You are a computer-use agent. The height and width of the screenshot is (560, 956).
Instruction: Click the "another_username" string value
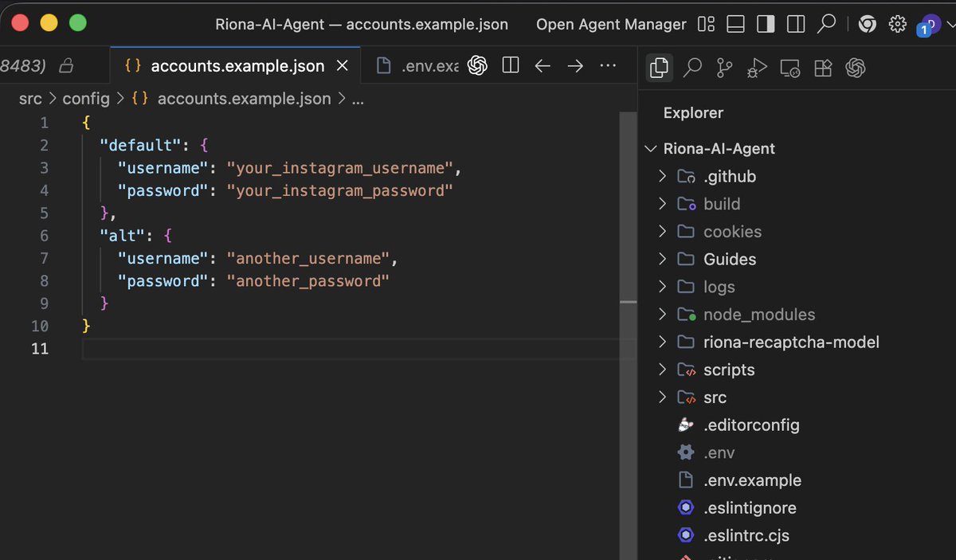(x=308, y=259)
